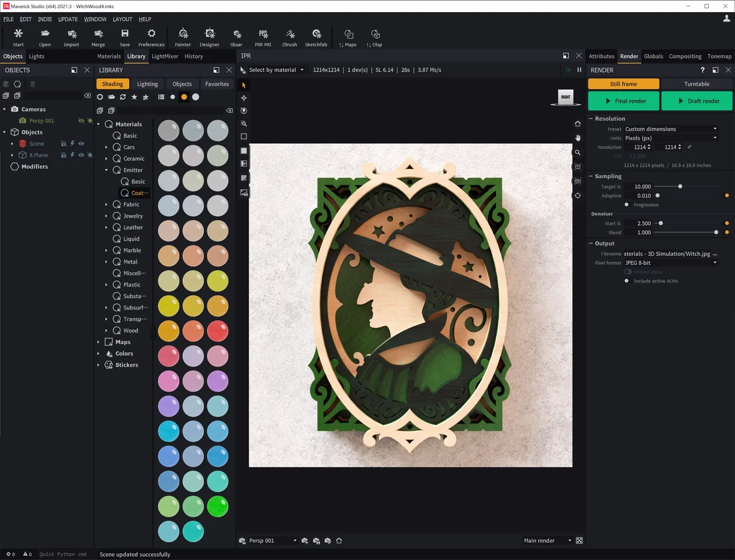Click the Target SL value field

pos(639,187)
